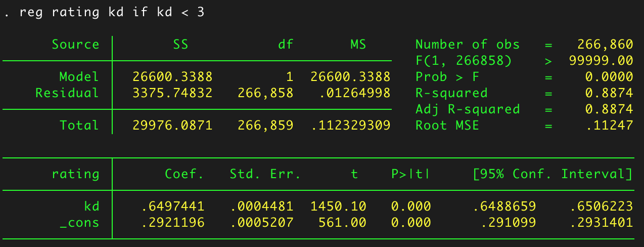Click the 'P>|t|' column header
This screenshot has width=644, height=247.
(x=411, y=174)
